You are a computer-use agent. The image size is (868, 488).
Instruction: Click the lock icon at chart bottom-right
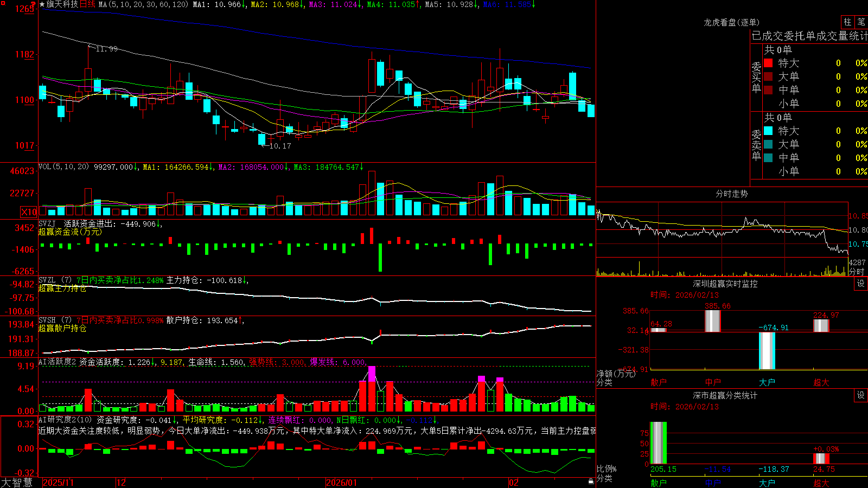coord(591,481)
